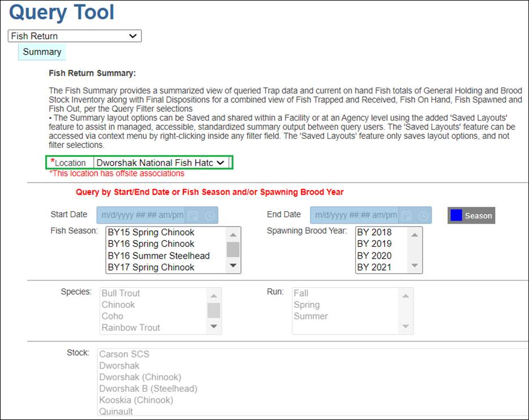529x420 pixels.
Task: Open the End Date calendar picker
Action: (407, 216)
